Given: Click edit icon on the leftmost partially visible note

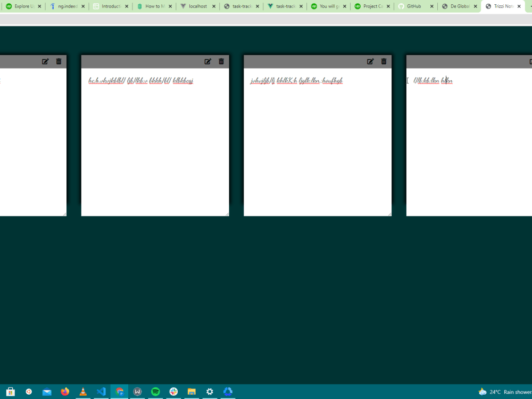Looking at the screenshot, I should pos(45,61).
